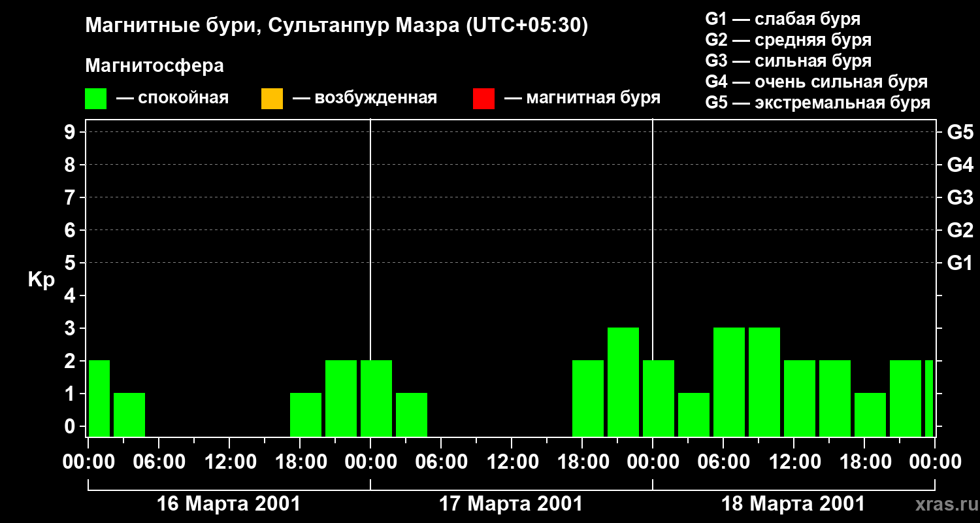The height and width of the screenshot is (523, 980).
Task: Click the '— возбужденная' legend label
Action: click(x=365, y=99)
